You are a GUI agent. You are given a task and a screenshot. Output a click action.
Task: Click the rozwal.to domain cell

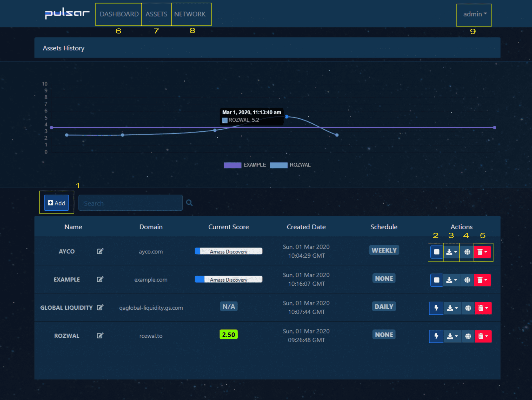(151, 336)
